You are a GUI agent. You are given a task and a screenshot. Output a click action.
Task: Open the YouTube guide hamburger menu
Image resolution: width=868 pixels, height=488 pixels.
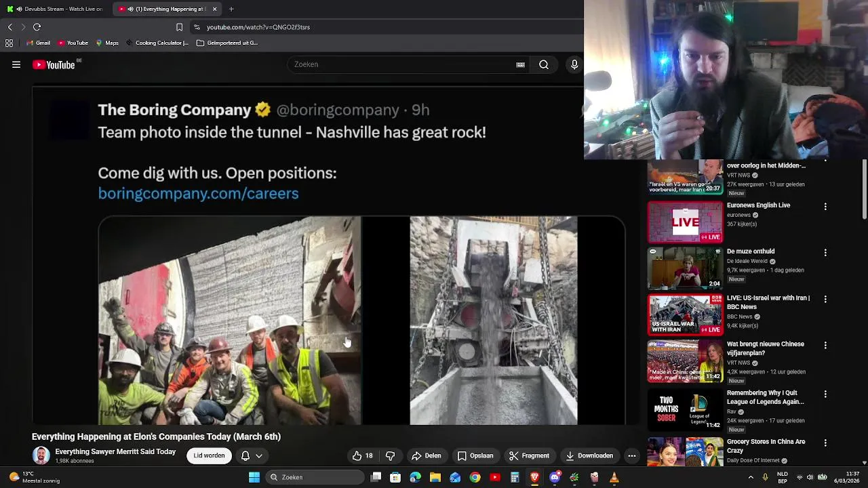click(x=16, y=65)
